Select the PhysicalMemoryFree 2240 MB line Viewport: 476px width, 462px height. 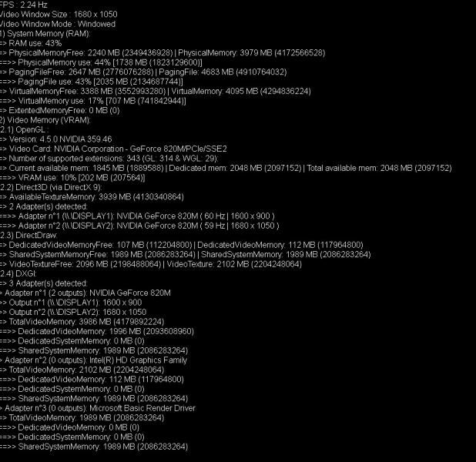coord(163,53)
